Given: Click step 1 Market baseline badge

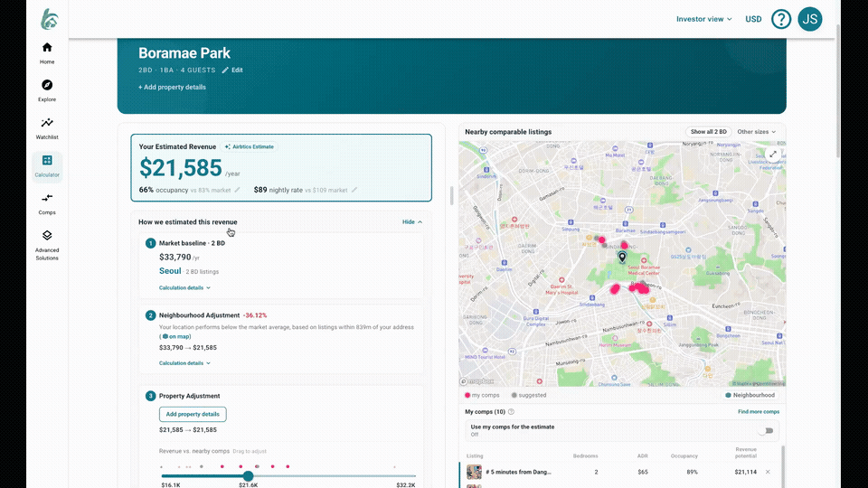Looking at the screenshot, I should coord(151,243).
